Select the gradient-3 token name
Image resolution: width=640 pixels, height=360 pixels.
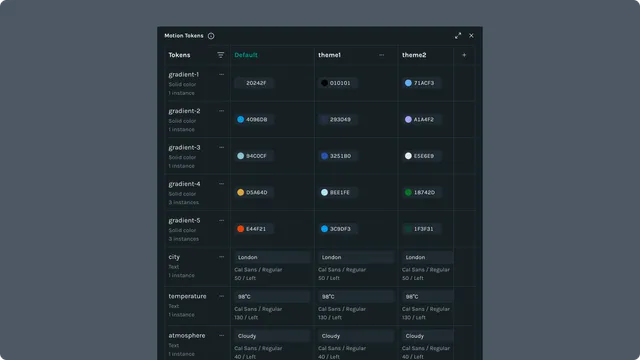click(x=184, y=147)
